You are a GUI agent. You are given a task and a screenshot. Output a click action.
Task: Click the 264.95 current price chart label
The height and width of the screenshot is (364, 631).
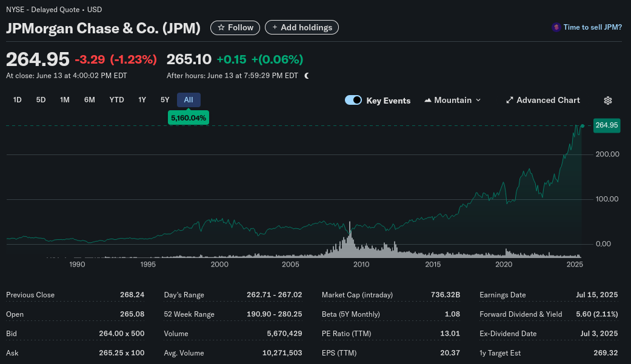[x=607, y=125]
